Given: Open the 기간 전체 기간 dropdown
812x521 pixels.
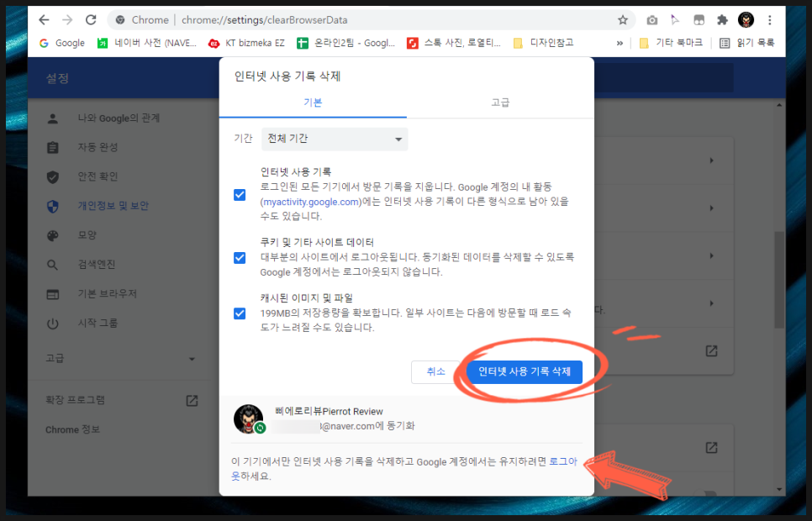Looking at the screenshot, I should pyautogui.click(x=335, y=139).
